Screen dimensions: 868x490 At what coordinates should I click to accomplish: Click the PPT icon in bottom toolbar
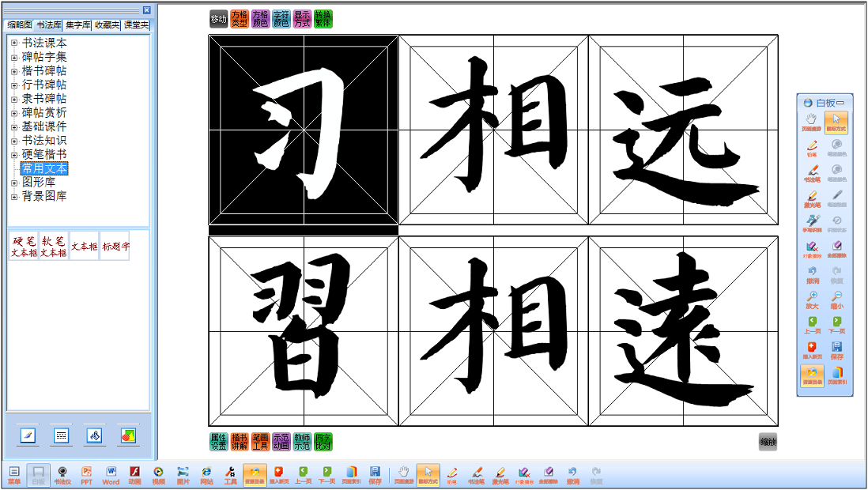pyautogui.click(x=86, y=474)
